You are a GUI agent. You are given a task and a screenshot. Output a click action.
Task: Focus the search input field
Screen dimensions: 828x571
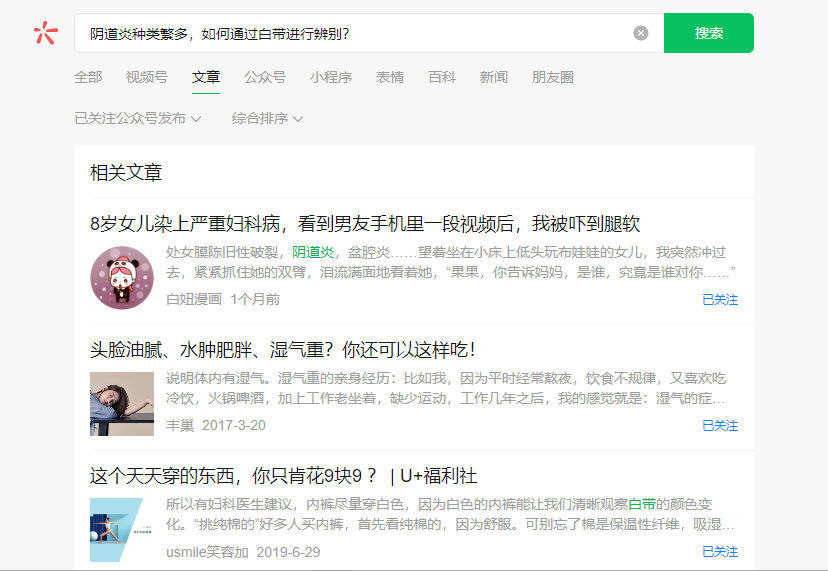(369, 33)
